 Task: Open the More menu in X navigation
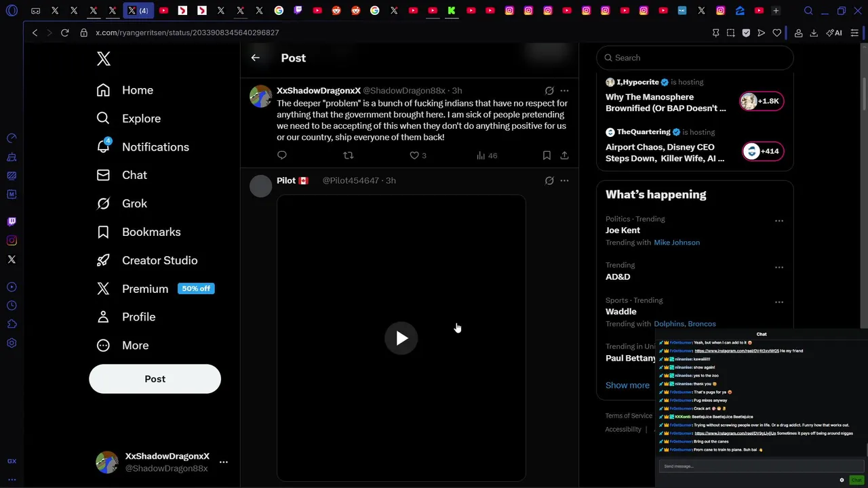click(x=122, y=346)
